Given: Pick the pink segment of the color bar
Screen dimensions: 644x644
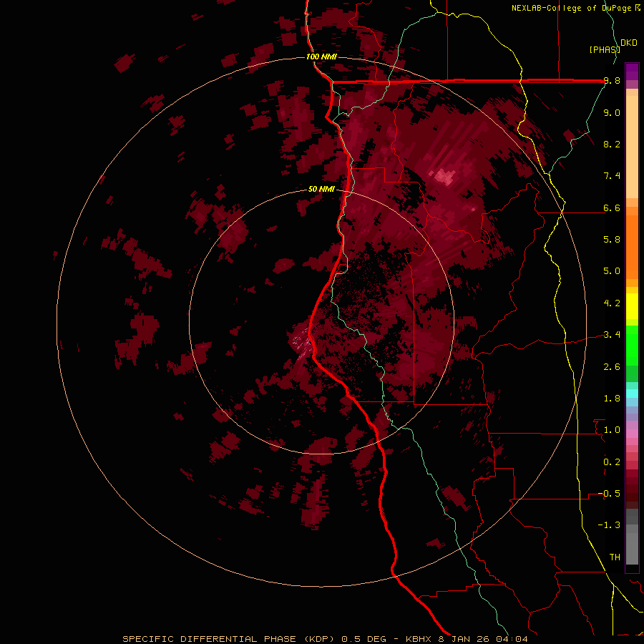Looking at the screenshot, I should point(632,434).
